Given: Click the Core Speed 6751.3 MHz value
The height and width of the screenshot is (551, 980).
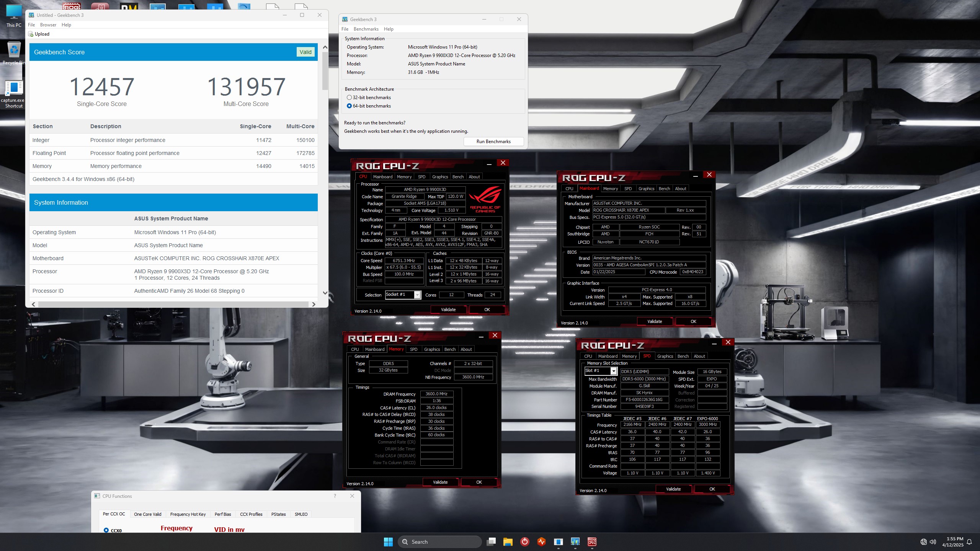Looking at the screenshot, I should pos(404,261).
